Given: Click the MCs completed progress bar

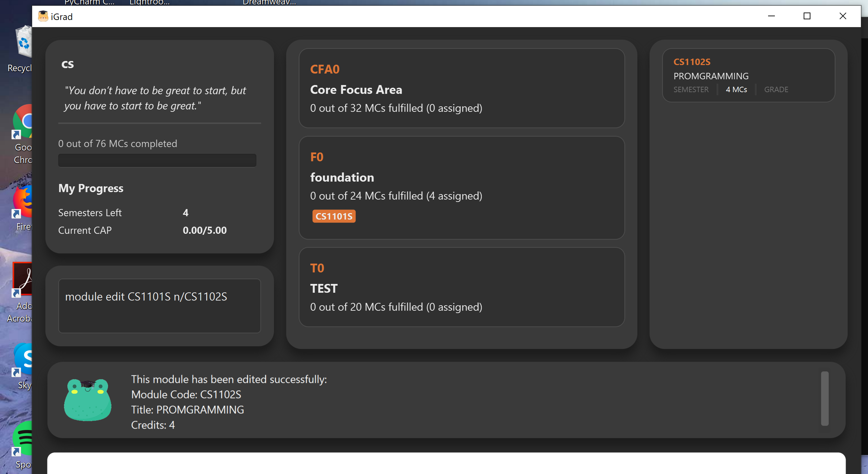Looking at the screenshot, I should tap(157, 160).
